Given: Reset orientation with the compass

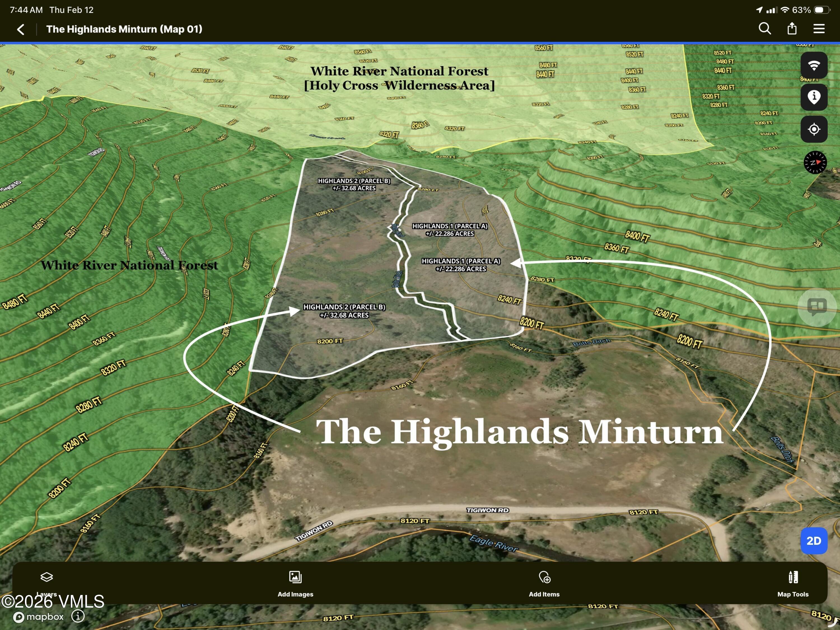Looking at the screenshot, I should click(815, 162).
